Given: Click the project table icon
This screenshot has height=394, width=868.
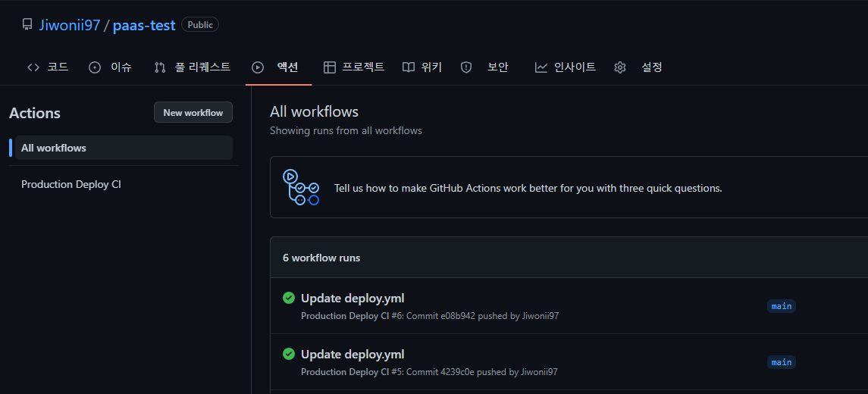Looking at the screenshot, I should point(329,67).
